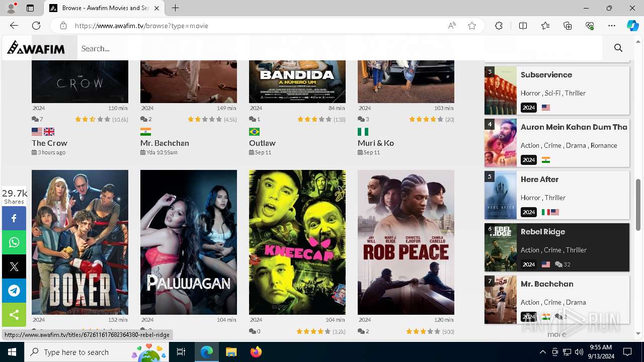Open Rebel Ridge in sidebar list

click(543, 232)
